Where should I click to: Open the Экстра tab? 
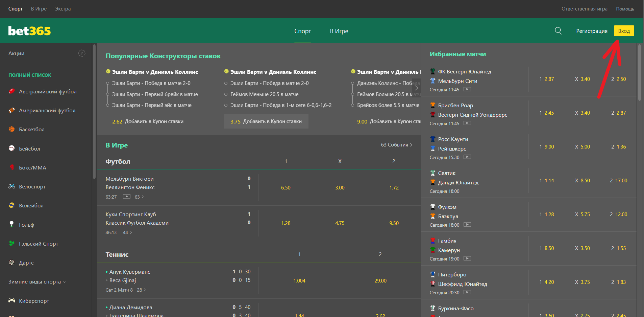[63, 9]
